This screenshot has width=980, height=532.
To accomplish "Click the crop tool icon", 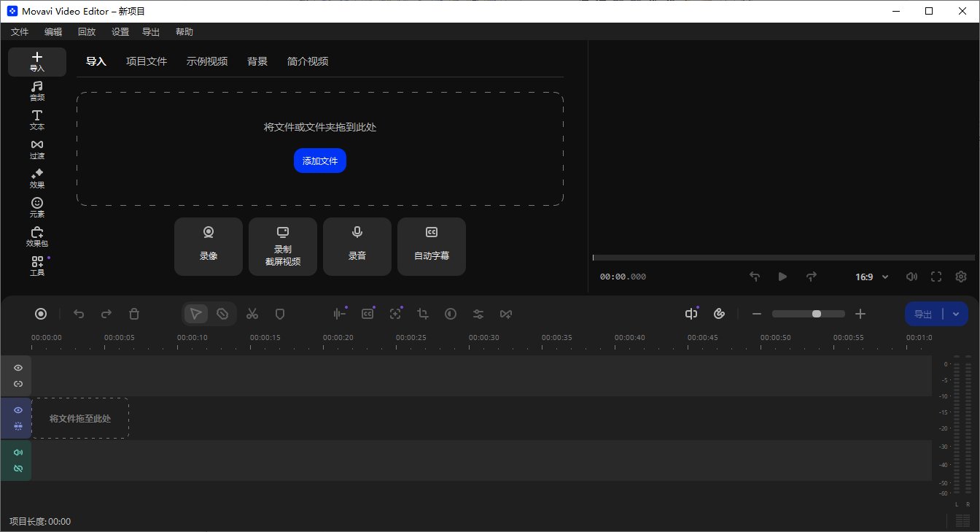I will point(423,314).
